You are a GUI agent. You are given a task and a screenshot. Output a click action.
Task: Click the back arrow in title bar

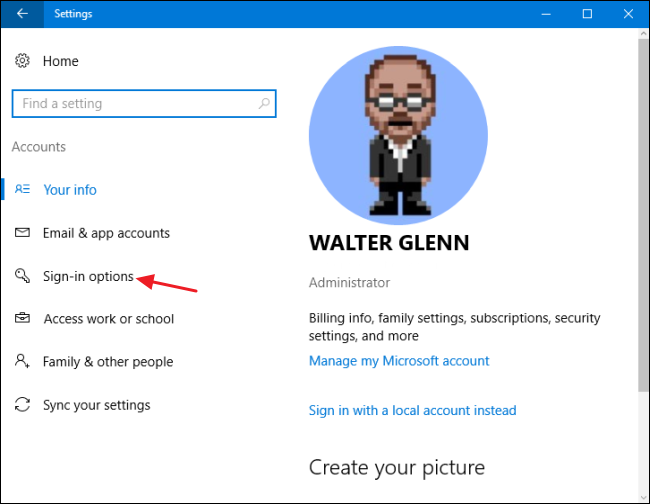[x=22, y=14]
